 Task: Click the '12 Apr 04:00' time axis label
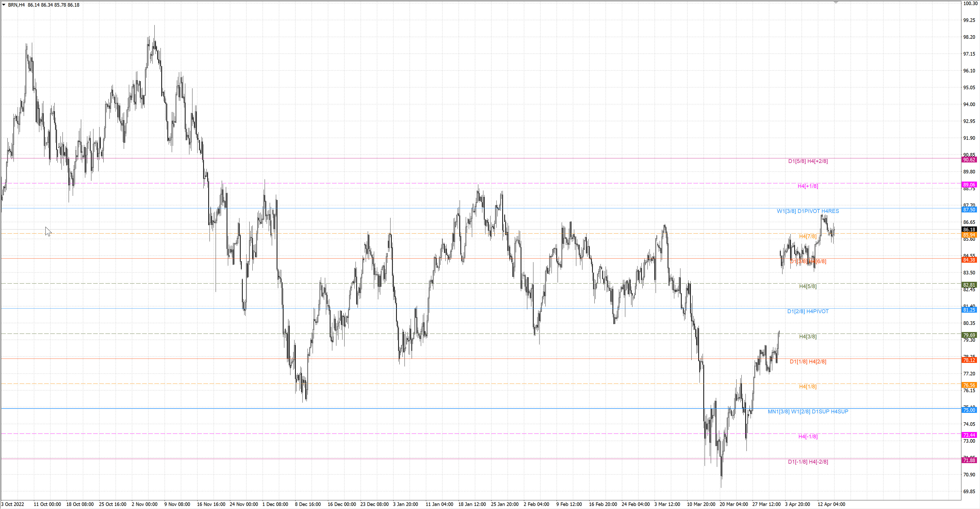831,504
